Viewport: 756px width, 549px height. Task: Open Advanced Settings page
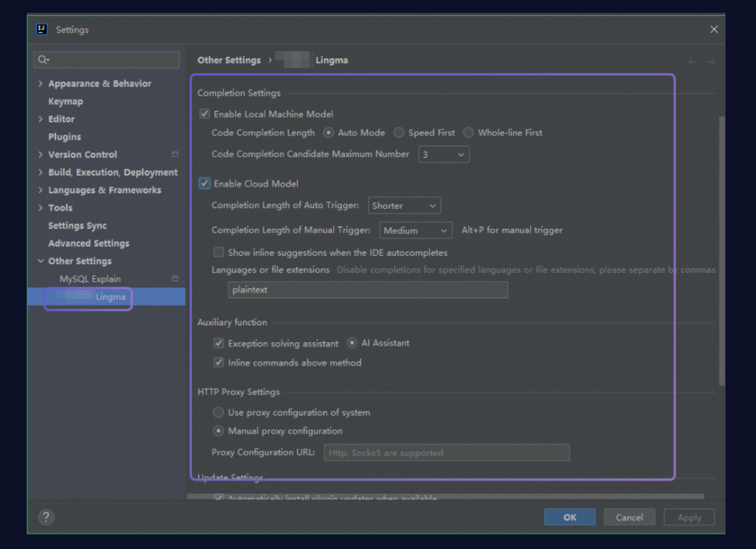pos(89,243)
